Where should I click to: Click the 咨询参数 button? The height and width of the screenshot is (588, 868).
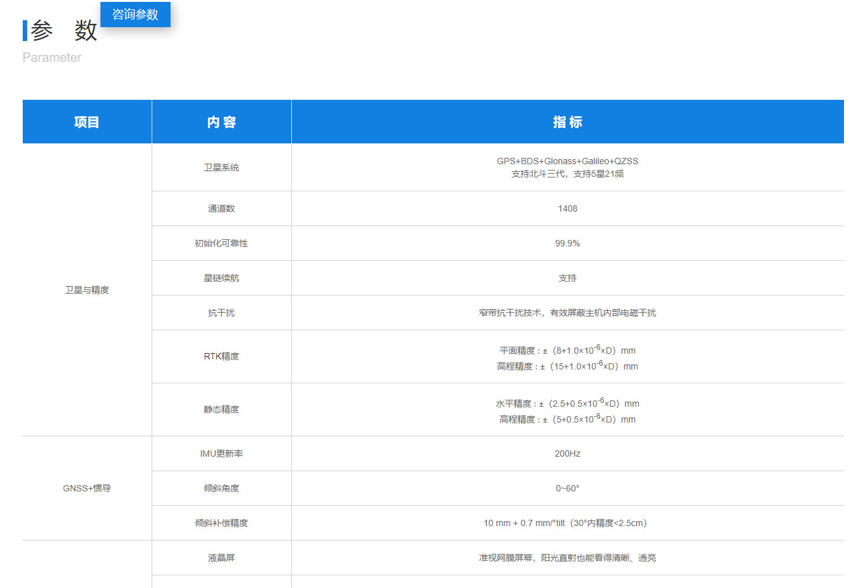click(135, 15)
